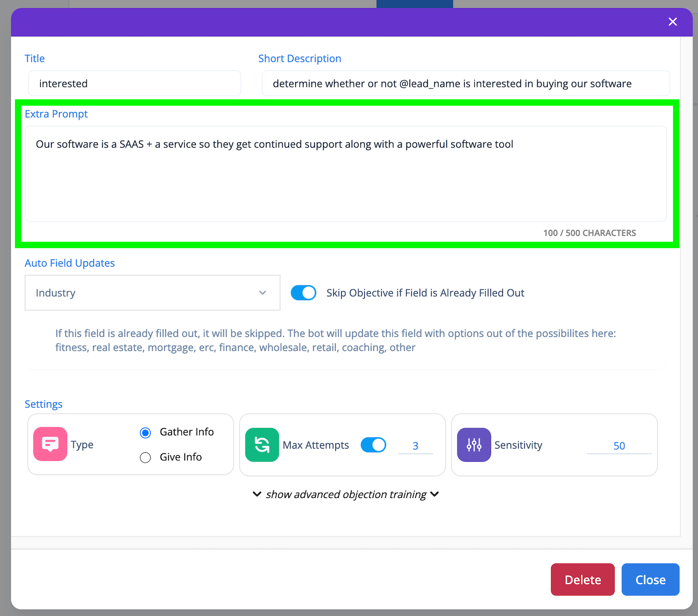Click the pink Type chat icon
Image resolution: width=698 pixels, height=616 pixels.
pos(50,444)
